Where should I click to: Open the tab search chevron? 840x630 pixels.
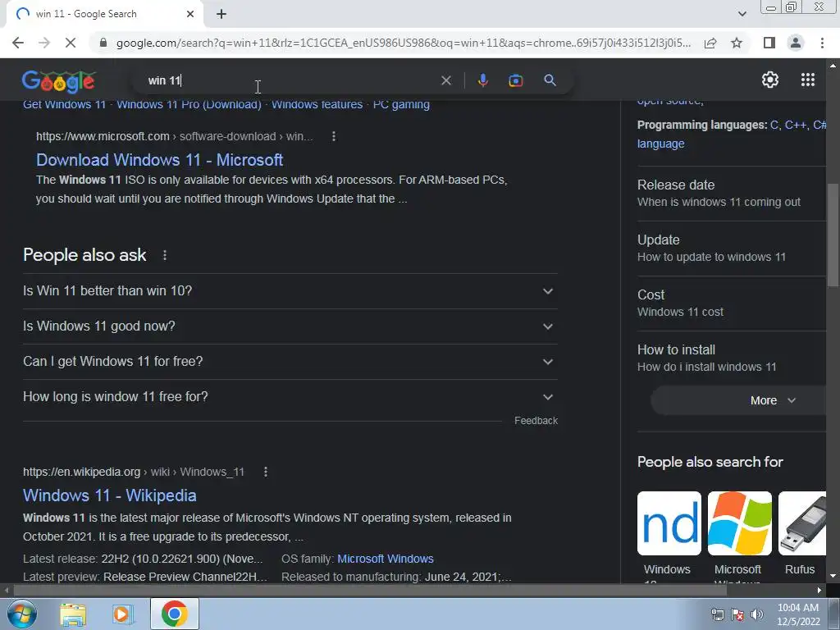click(x=742, y=14)
